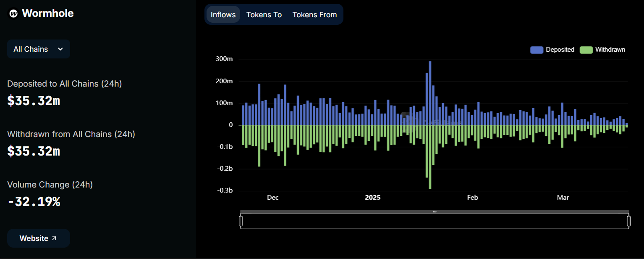Click the top grip of zoom slider
The height and width of the screenshot is (259, 644).
[435, 211]
